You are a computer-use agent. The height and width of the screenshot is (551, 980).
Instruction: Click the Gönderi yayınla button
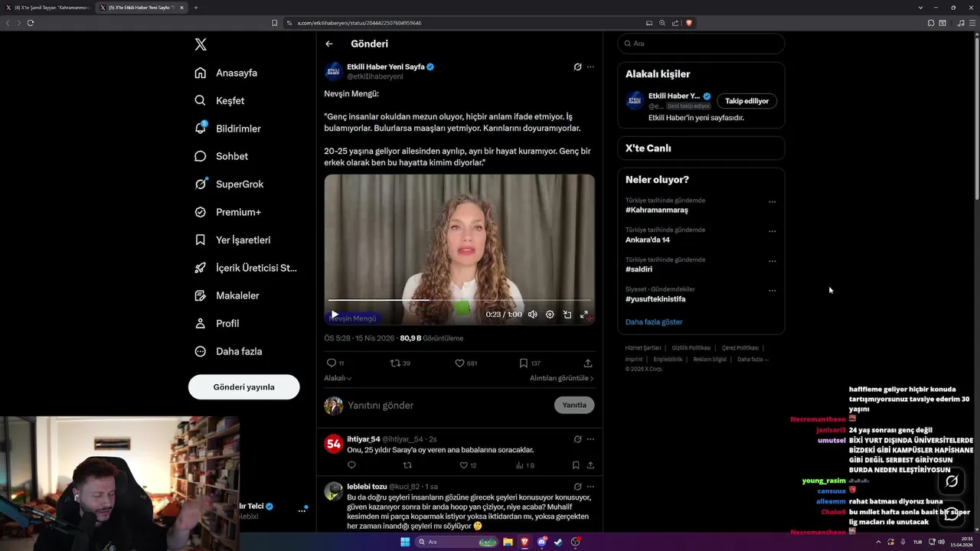[243, 386]
